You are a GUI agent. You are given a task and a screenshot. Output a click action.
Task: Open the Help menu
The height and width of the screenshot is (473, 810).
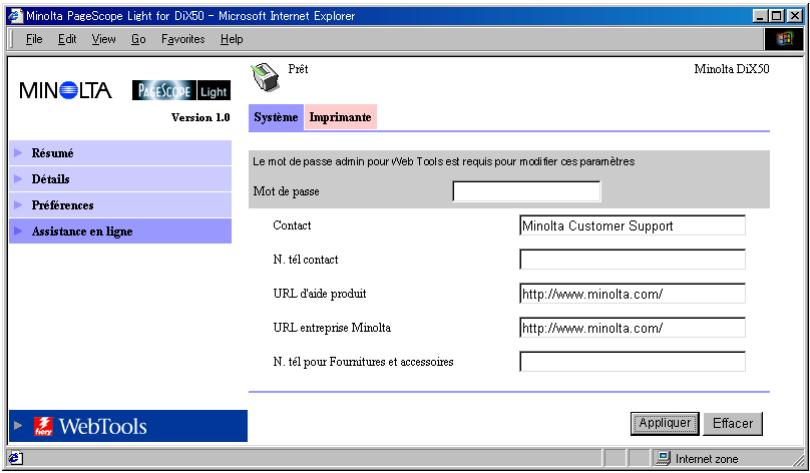pos(231,39)
